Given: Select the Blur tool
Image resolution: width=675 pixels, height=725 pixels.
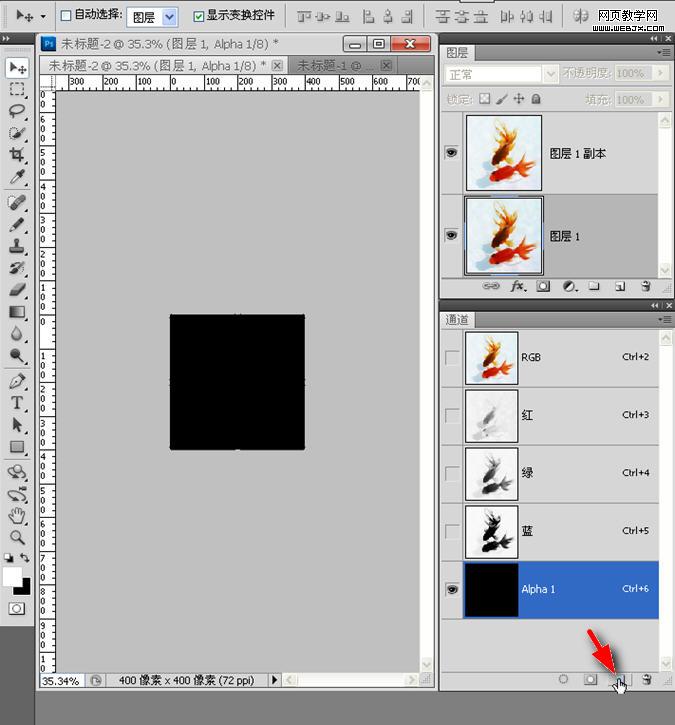Looking at the screenshot, I should click(x=18, y=334).
